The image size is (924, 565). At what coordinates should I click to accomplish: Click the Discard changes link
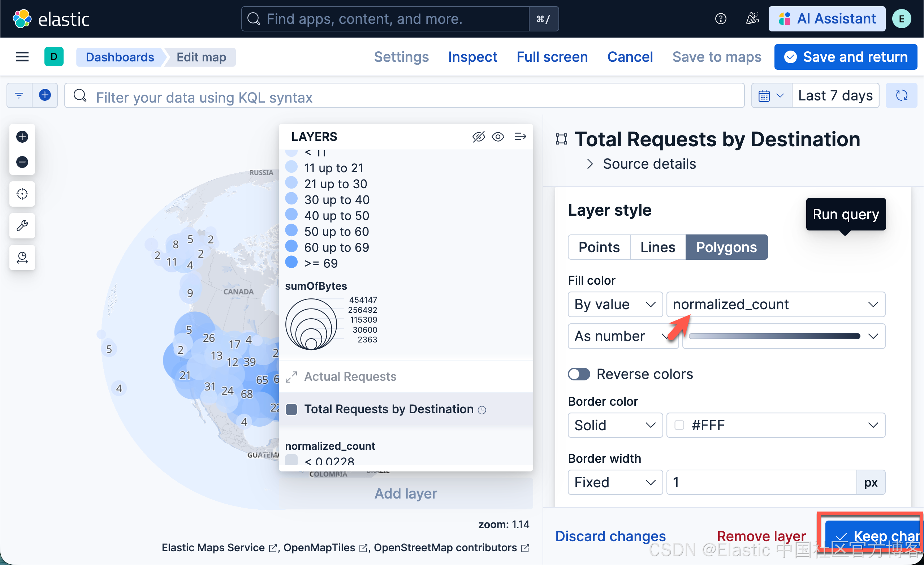coord(610,536)
